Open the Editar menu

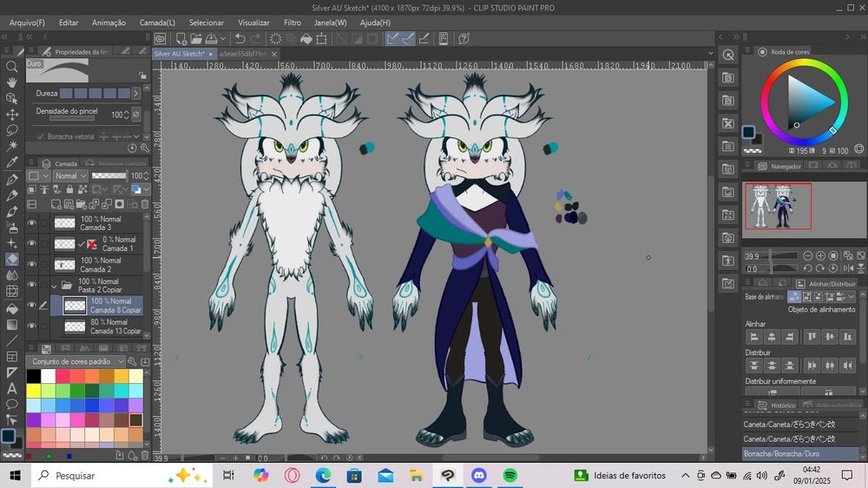[x=69, y=23]
